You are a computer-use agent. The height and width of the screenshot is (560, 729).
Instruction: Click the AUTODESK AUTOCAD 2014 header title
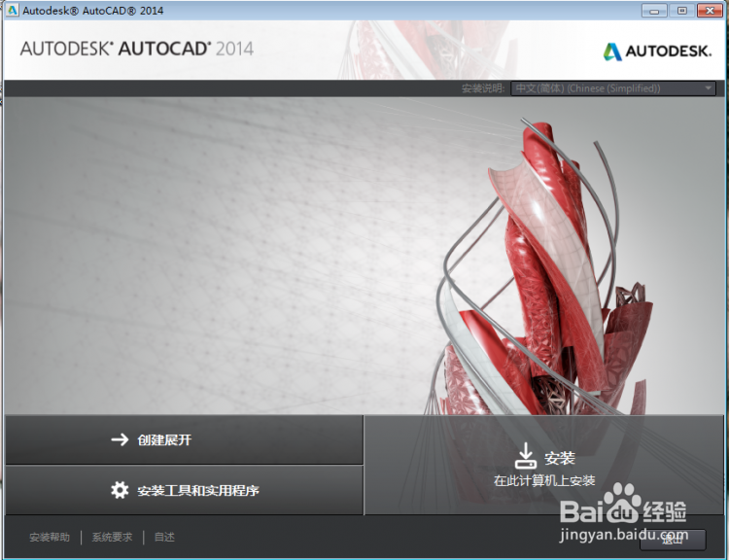tap(137, 49)
